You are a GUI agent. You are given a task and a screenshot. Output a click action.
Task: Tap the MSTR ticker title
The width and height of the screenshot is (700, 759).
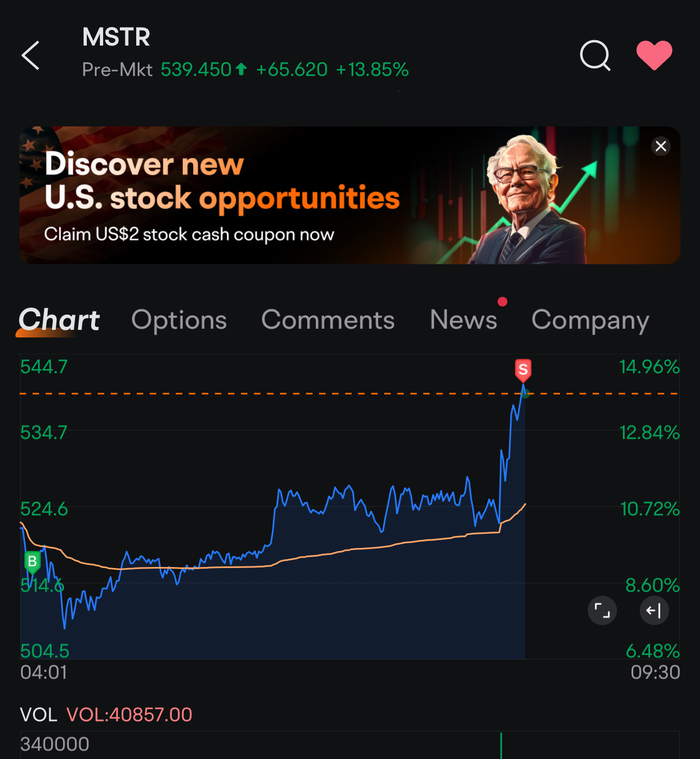[x=116, y=37]
